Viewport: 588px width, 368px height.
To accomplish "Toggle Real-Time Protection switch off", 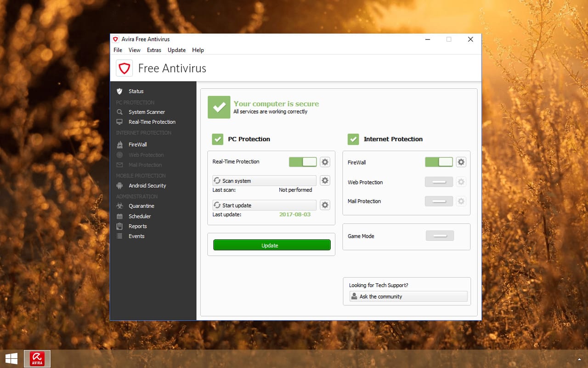I will coord(303,162).
